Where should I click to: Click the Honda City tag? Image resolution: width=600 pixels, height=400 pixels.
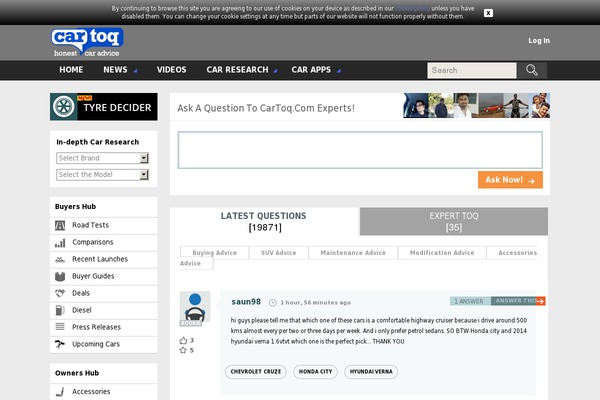315,372
